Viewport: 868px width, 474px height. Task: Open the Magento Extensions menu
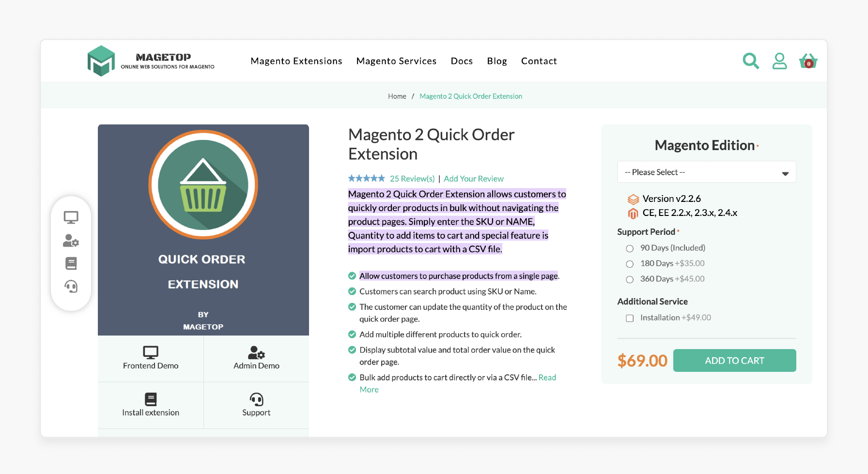296,61
